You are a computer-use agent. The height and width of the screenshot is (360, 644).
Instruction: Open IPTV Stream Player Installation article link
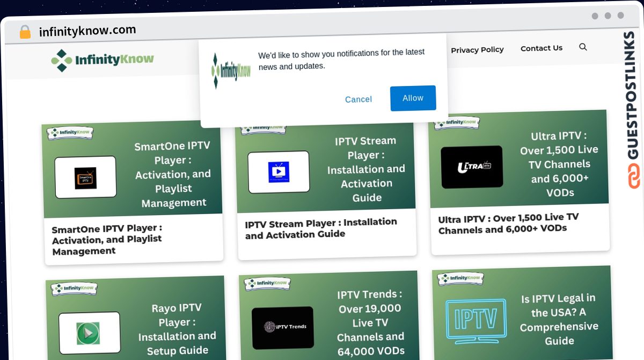[x=321, y=228]
